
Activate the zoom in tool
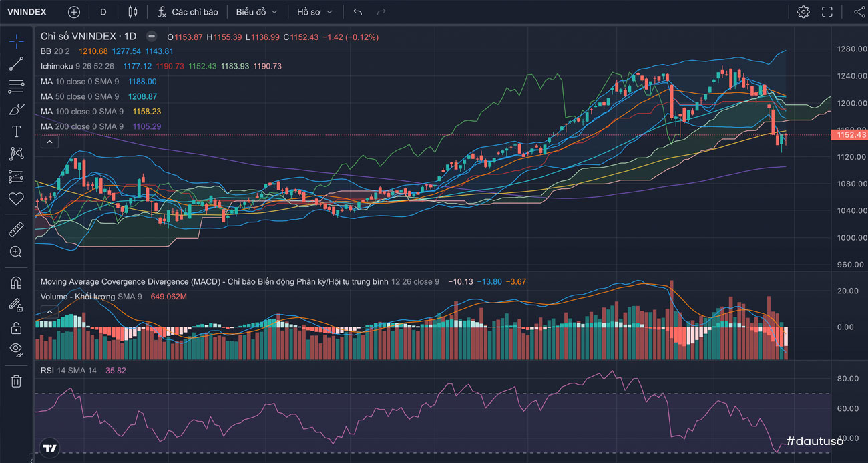point(16,252)
